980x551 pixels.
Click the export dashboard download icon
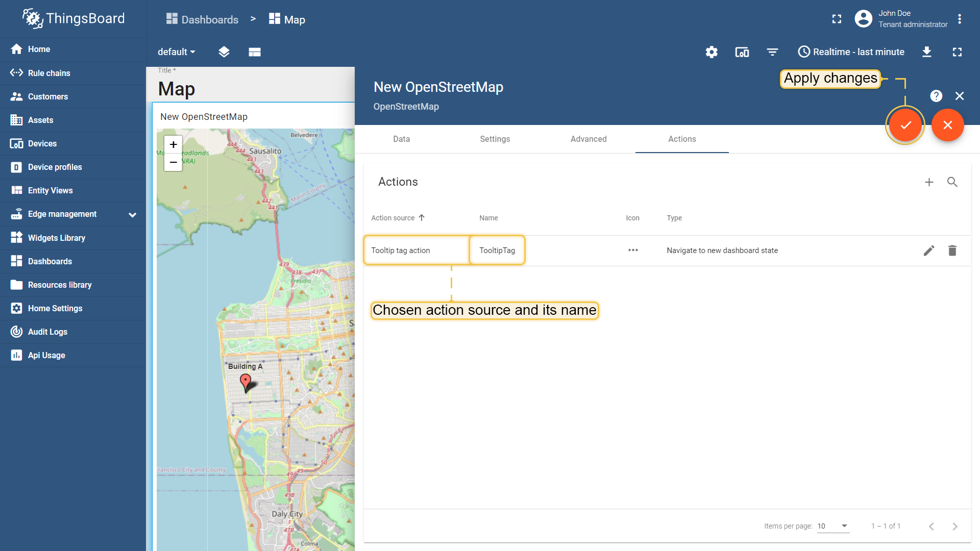coord(927,52)
